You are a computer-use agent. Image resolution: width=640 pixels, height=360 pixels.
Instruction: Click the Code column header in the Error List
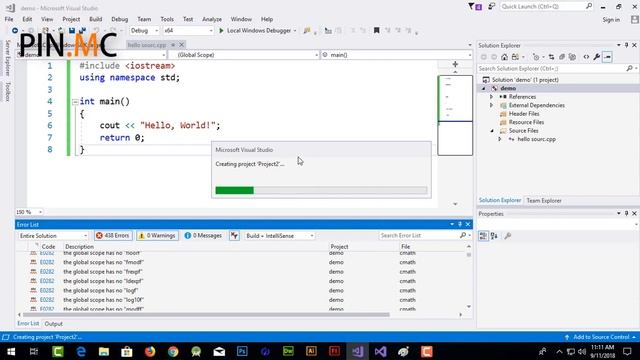click(x=48, y=247)
